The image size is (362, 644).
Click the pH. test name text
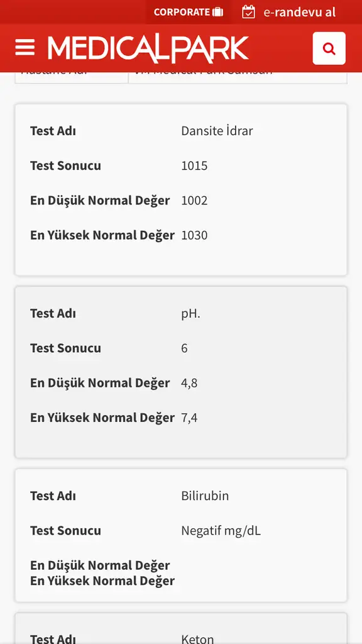[191, 314]
